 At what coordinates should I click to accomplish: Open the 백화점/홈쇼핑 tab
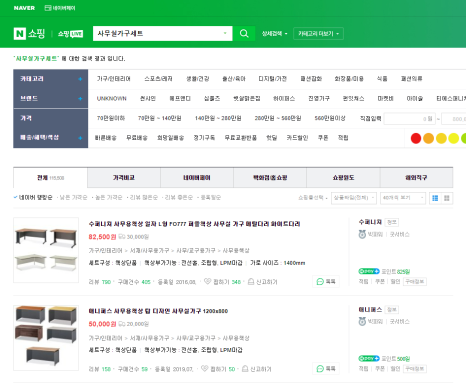pyautogui.click(x=270, y=178)
